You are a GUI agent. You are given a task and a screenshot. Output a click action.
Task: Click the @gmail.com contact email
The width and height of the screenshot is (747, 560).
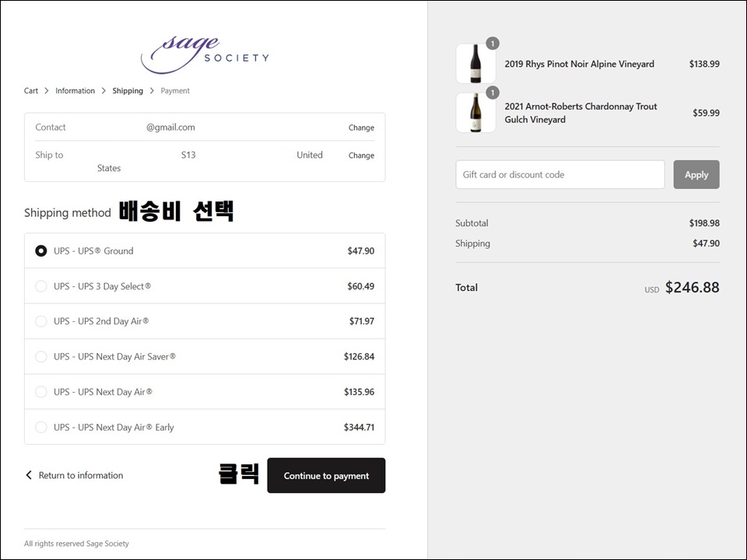coord(170,127)
